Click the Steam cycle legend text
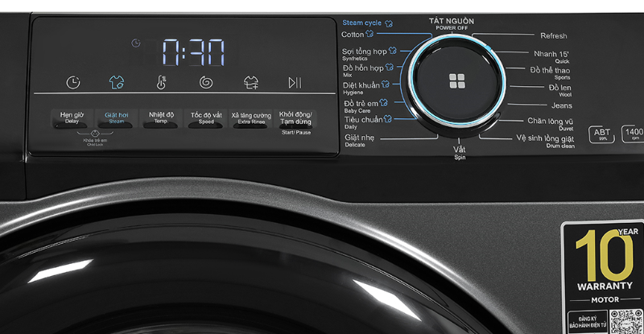 (x=361, y=23)
